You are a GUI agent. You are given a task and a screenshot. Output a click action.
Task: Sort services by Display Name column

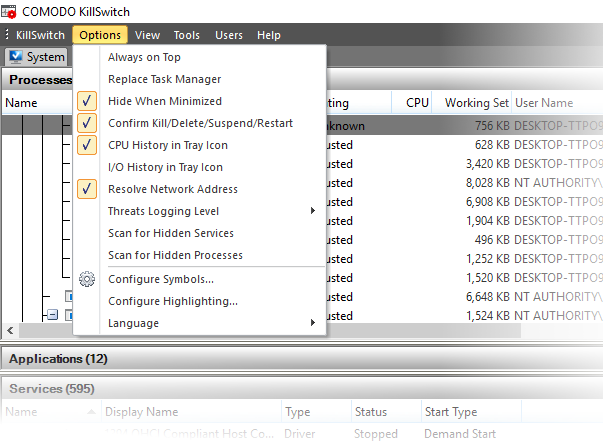coord(191,412)
